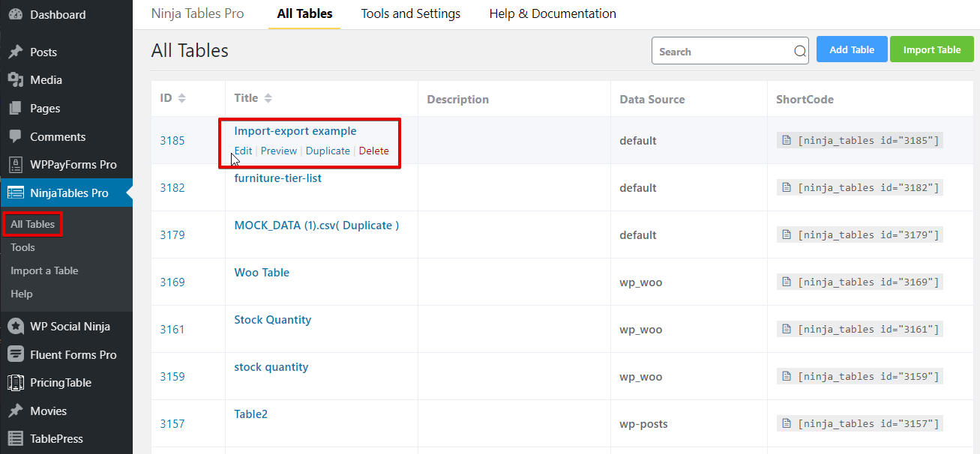Click the Add Table button

point(852,49)
